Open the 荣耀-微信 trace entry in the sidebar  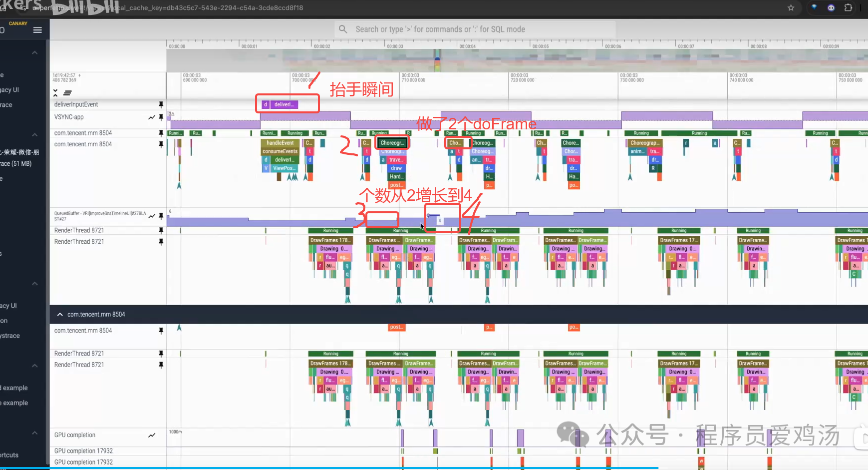pyautogui.click(x=20, y=152)
